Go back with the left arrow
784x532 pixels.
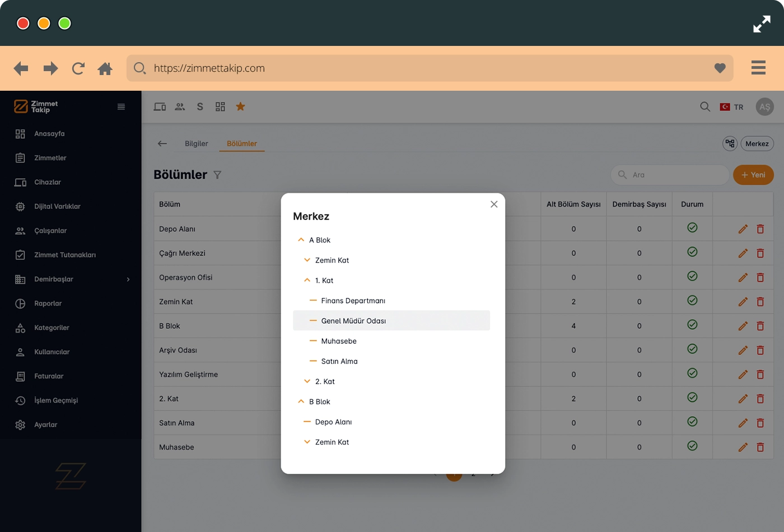tap(162, 143)
